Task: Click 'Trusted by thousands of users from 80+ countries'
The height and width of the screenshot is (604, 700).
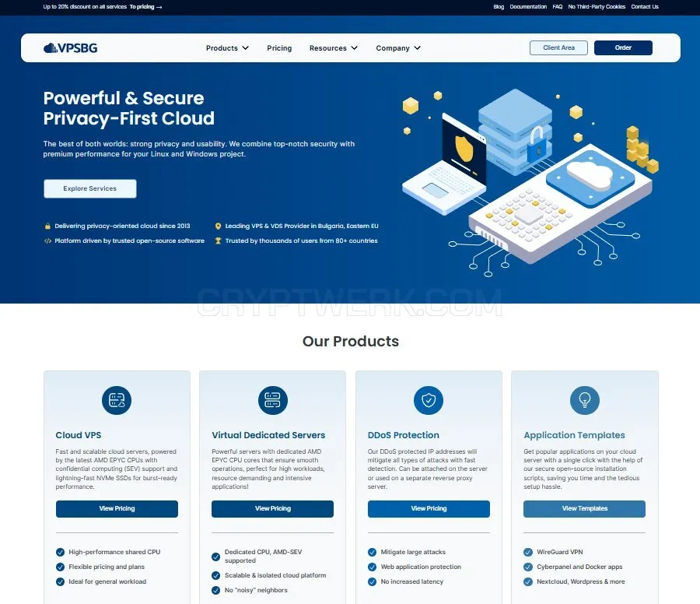Action: [x=301, y=241]
